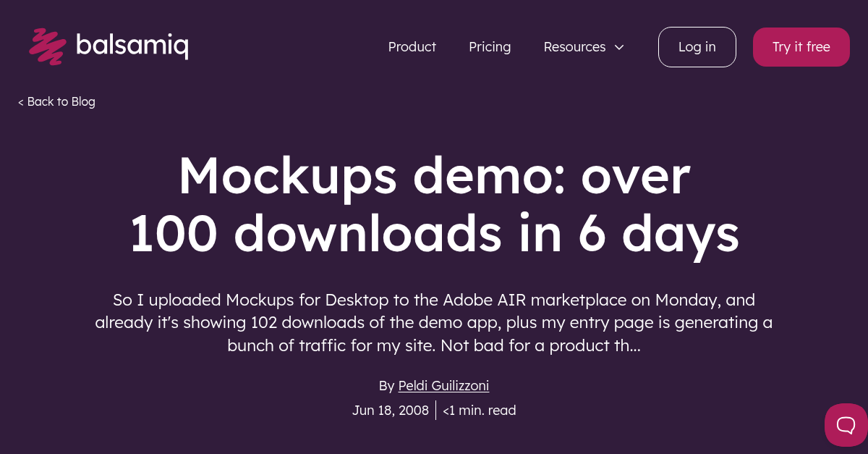The image size is (868, 454).
Task: Open author link 'Peldi Guilizzoni'
Action: click(443, 385)
